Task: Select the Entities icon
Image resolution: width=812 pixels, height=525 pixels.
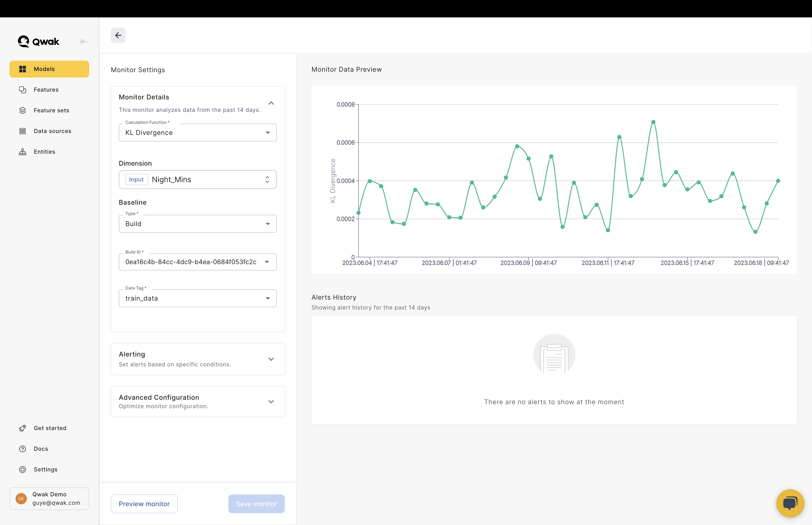Action: (x=23, y=152)
